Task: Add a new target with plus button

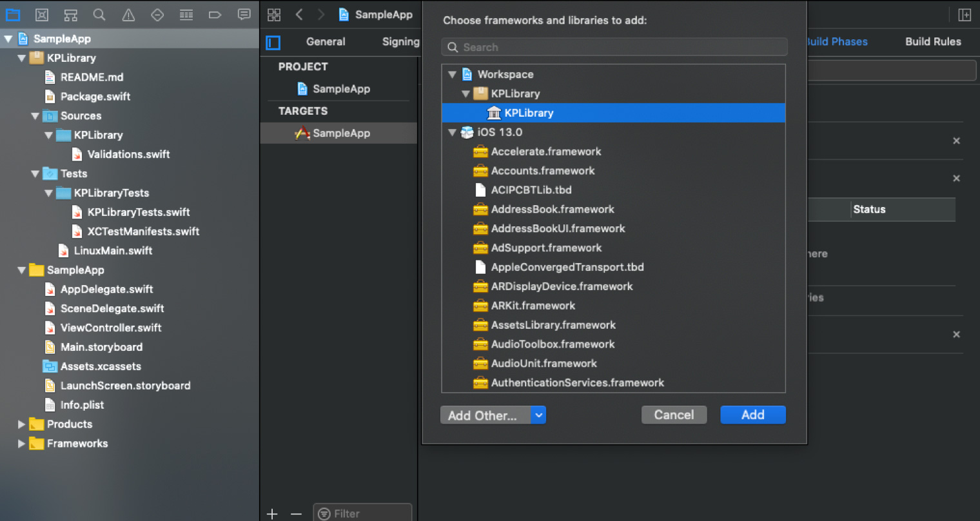Action: click(273, 513)
